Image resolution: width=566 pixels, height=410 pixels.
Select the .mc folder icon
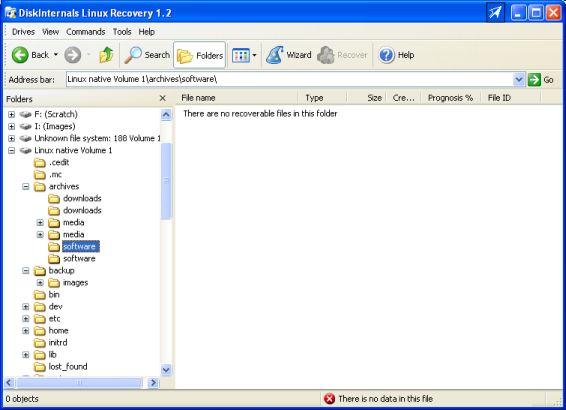point(40,175)
